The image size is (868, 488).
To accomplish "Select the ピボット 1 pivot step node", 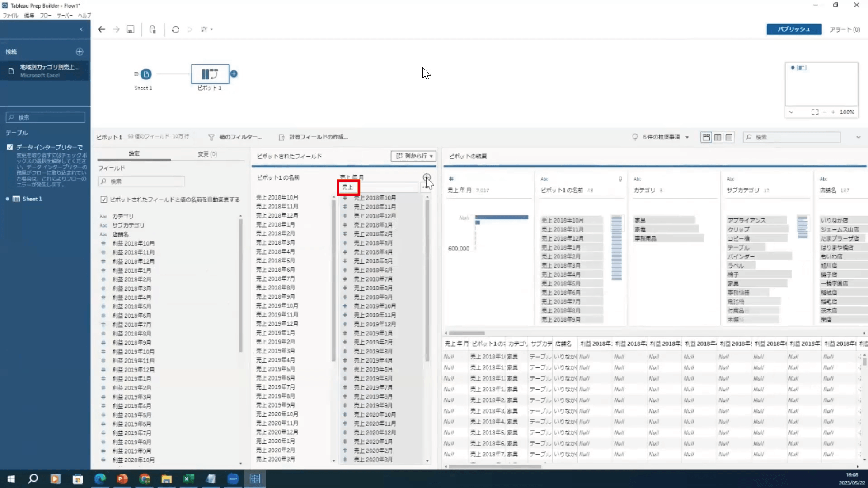I will (210, 74).
